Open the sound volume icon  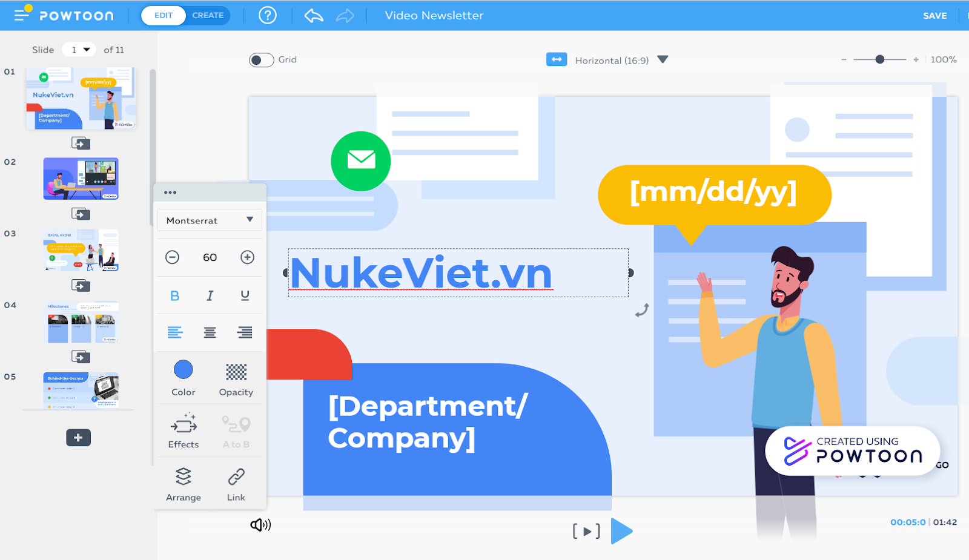click(x=260, y=525)
